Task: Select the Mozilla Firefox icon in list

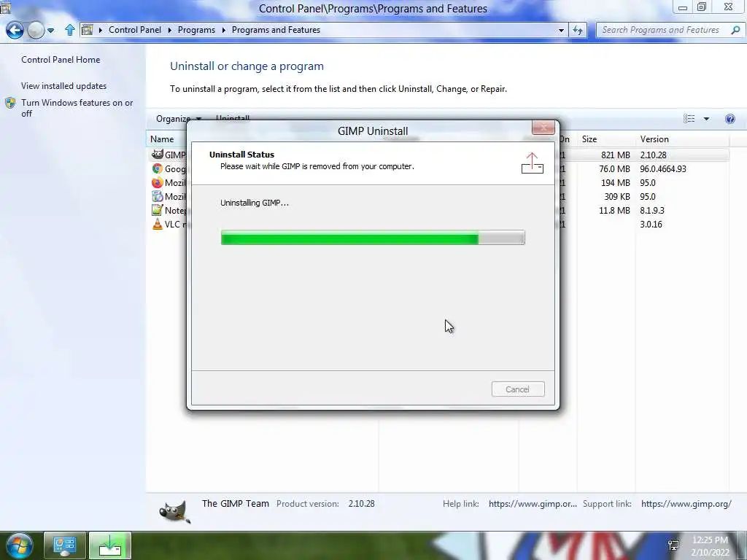Action: [x=158, y=182]
